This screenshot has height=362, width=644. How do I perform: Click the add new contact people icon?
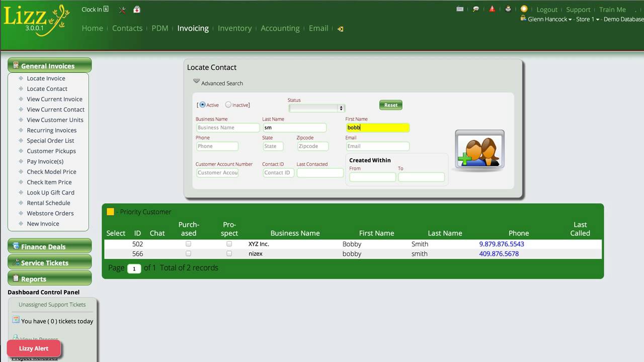479,150
